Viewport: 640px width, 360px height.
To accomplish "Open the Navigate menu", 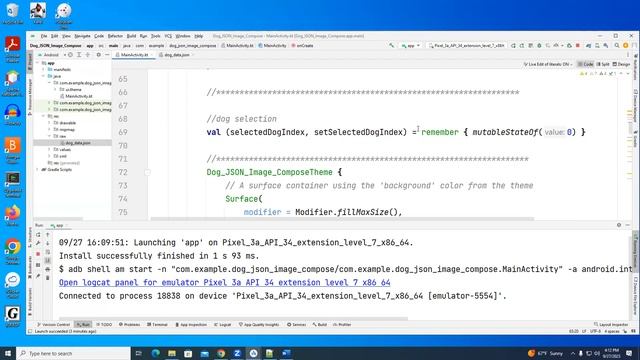I will 82,36.
